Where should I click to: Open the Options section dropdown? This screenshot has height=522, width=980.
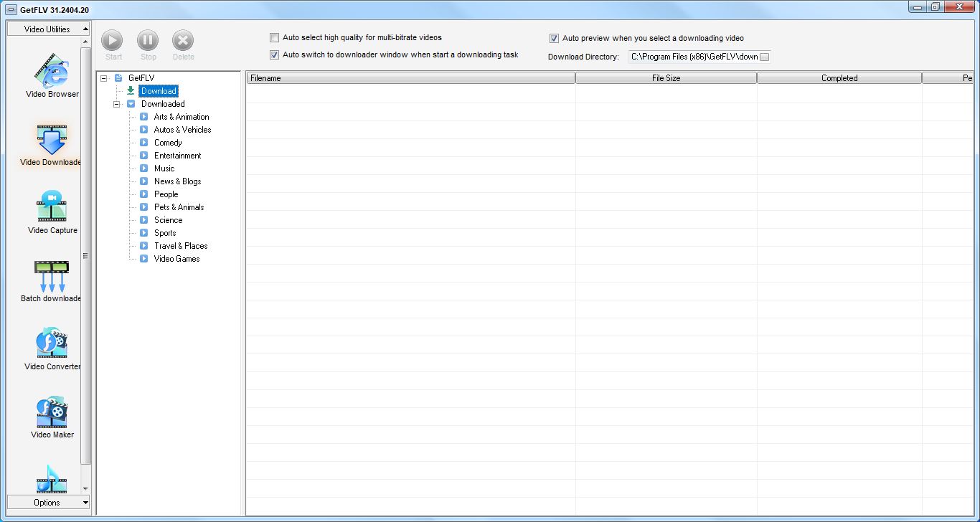point(48,503)
